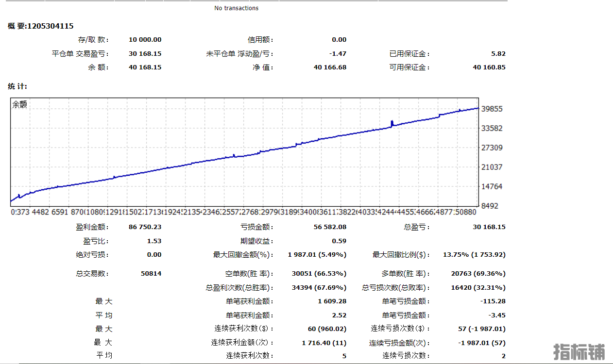This screenshot has height=364, width=613.
Task: Select floating P/L value -1.47
Action: 338,54
